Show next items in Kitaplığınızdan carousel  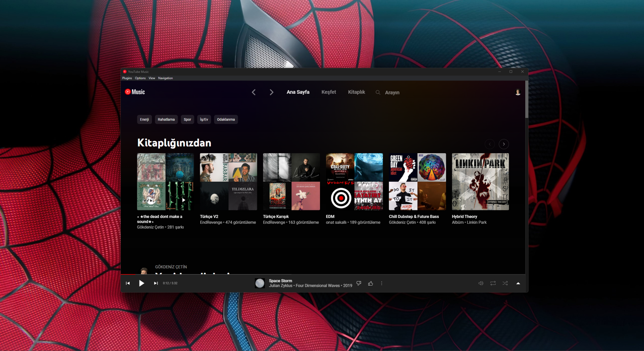(x=504, y=144)
